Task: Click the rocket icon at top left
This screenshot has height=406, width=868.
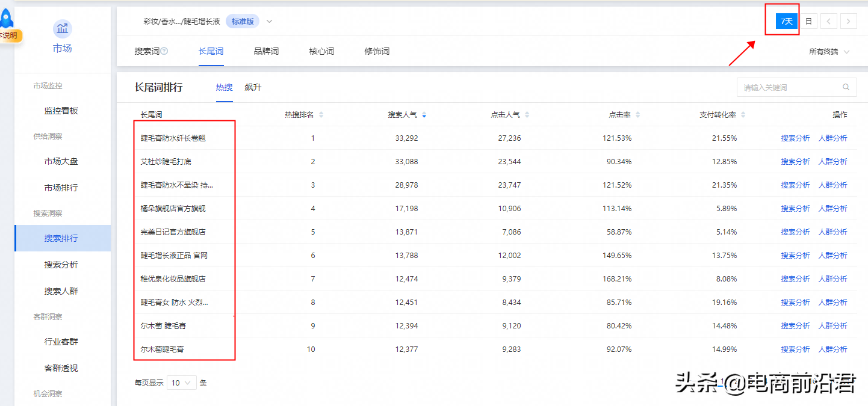Action: point(7,18)
